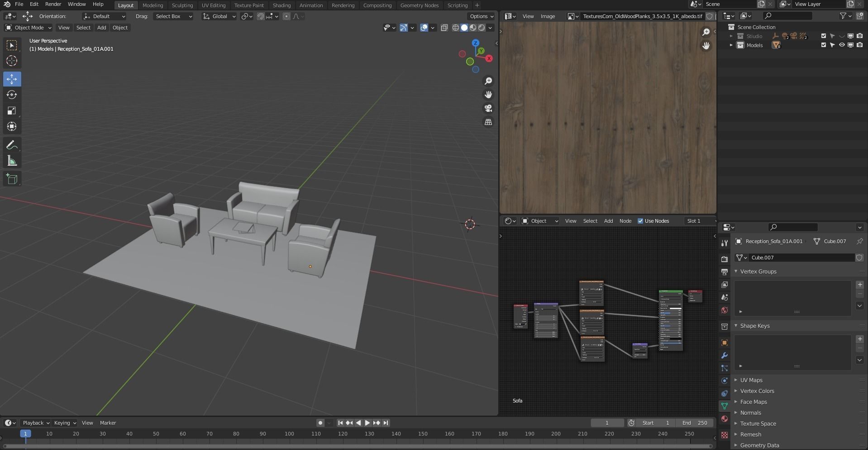Switch to the Geometry Nodes workspace tab
The height and width of the screenshot is (450, 868).
(420, 5)
